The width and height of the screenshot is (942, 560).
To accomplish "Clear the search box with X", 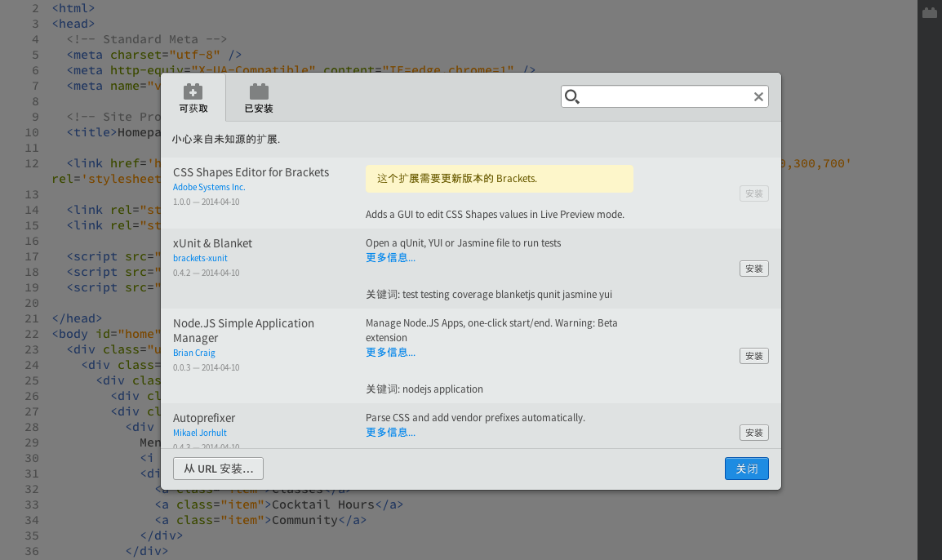I will [758, 97].
